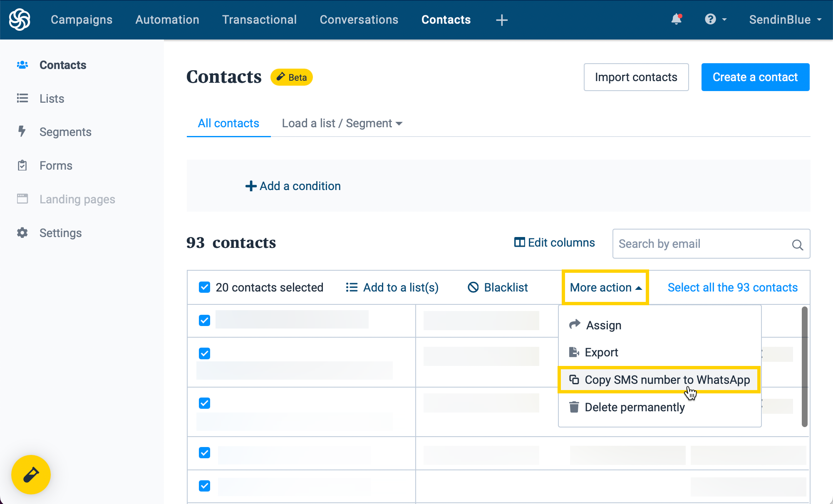Uncheck the fifth contact row checkbox
Image resolution: width=833 pixels, height=504 pixels.
point(204,486)
